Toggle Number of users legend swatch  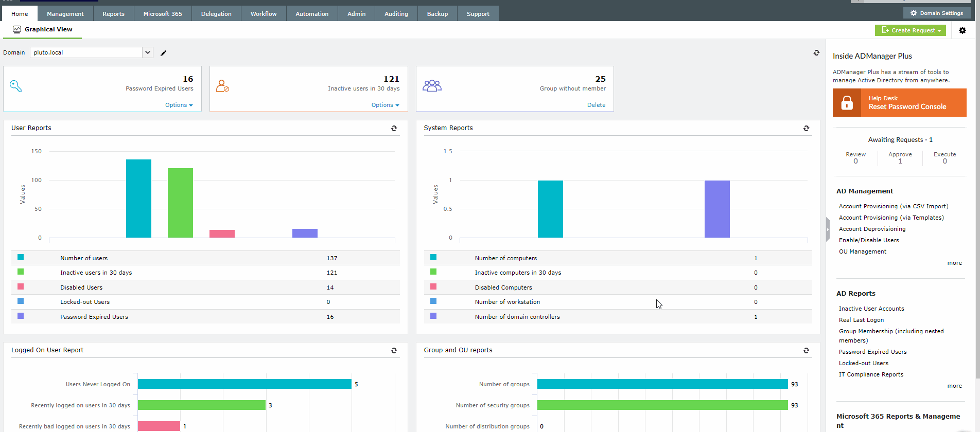pos(21,257)
